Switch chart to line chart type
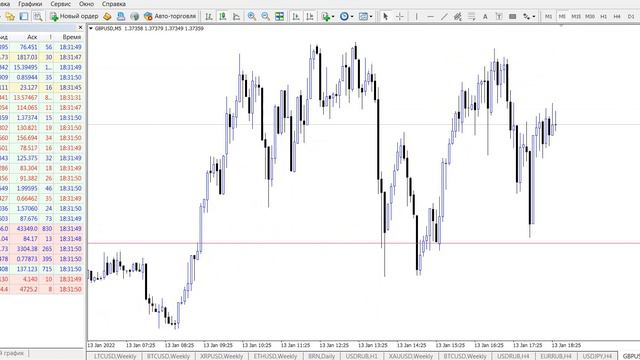This screenshot has height=360, width=640. (237, 16)
